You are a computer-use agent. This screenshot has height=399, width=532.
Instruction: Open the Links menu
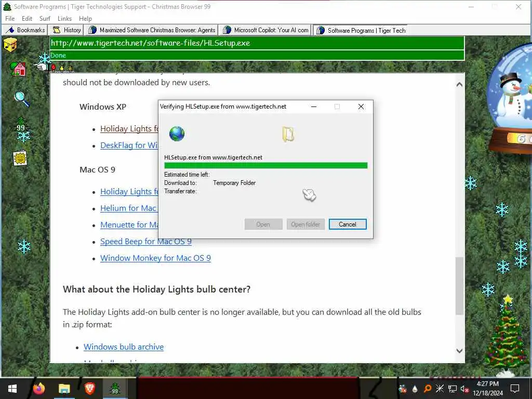(64, 19)
